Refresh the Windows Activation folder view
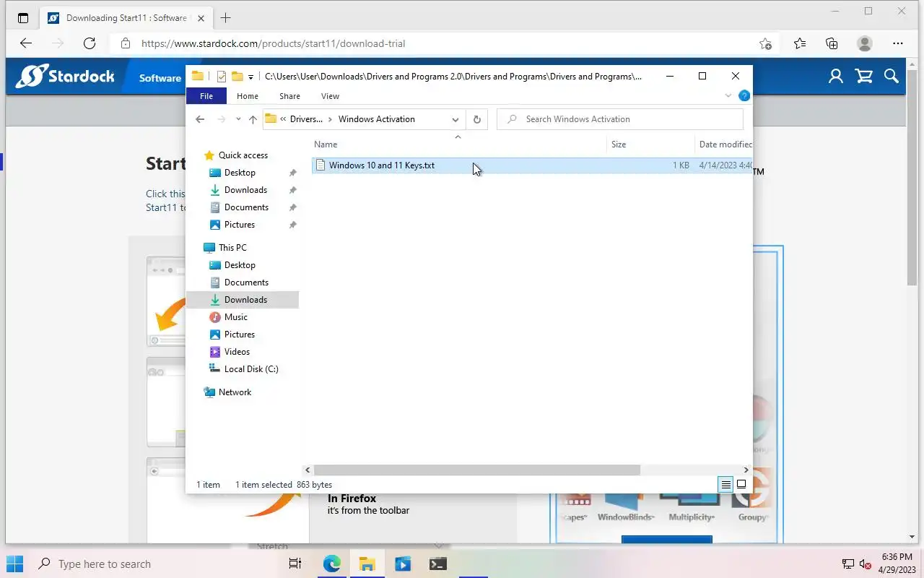The height and width of the screenshot is (578, 924). point(476,119)
